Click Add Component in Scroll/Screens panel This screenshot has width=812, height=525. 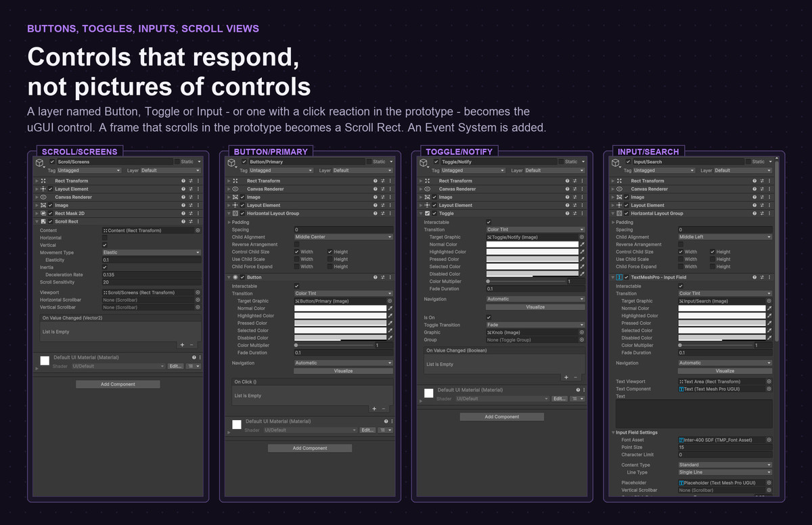[118, 384]
